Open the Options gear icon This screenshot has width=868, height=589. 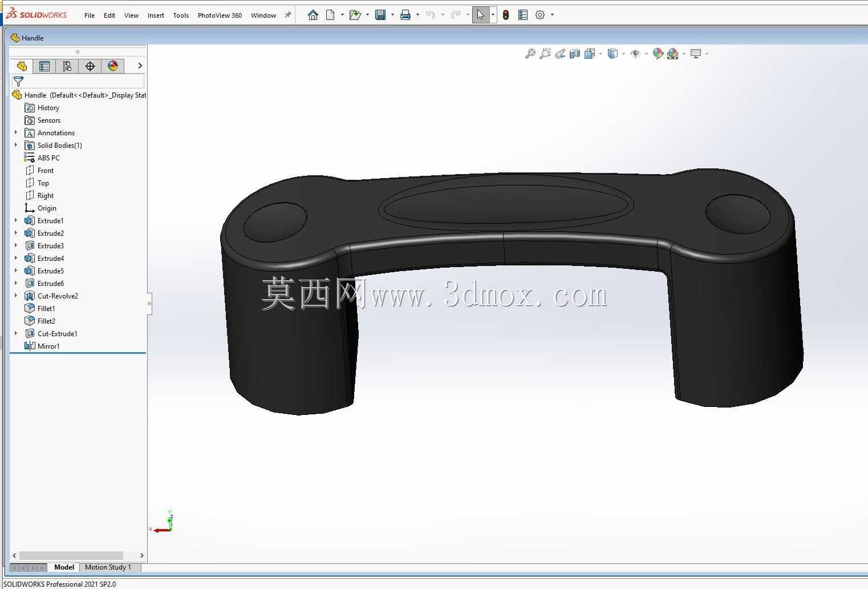point(540,15)
